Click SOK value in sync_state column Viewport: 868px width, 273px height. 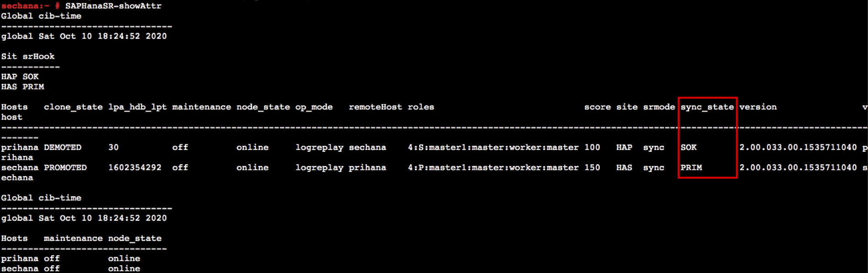tap(688, 147)
